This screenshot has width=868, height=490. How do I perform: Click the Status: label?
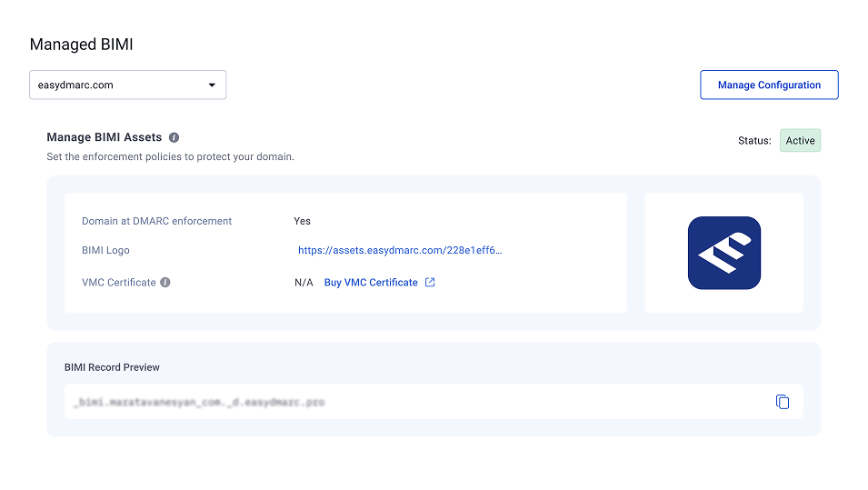pos(754,141)
